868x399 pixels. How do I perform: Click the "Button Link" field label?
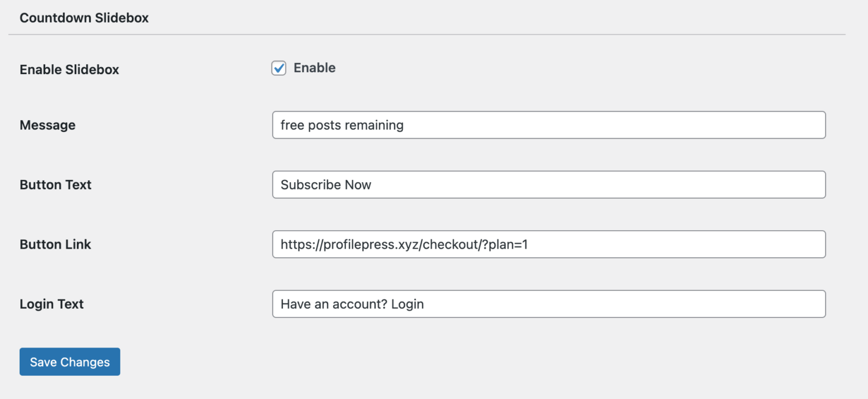56,245
